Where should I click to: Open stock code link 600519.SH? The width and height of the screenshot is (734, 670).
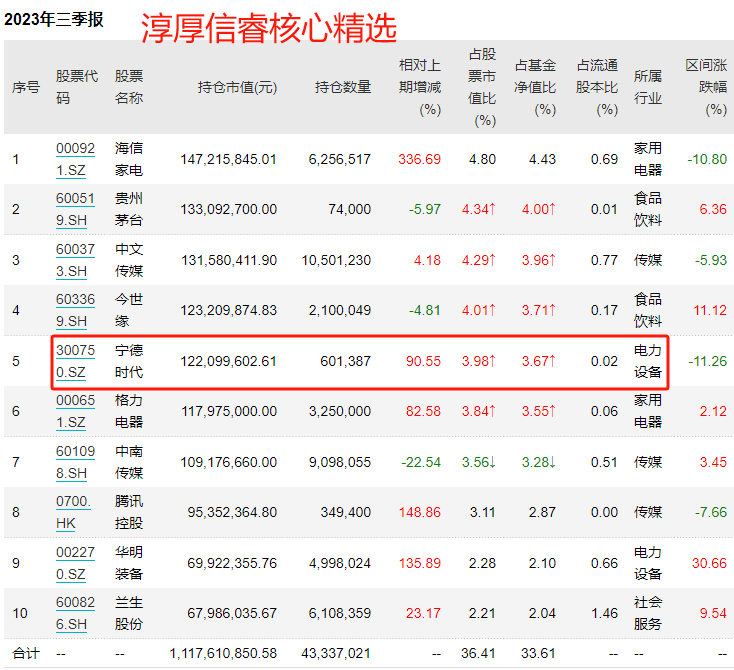75,209
